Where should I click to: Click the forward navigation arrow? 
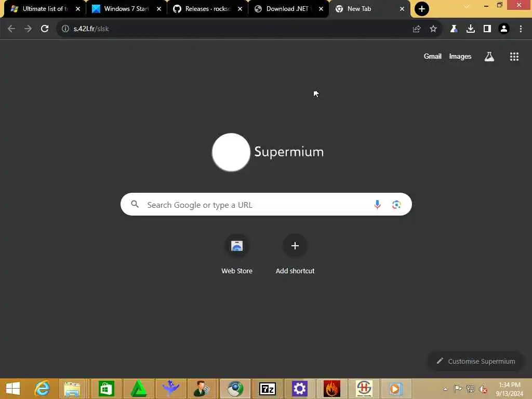pyautogui.click(x=28, y=29)
